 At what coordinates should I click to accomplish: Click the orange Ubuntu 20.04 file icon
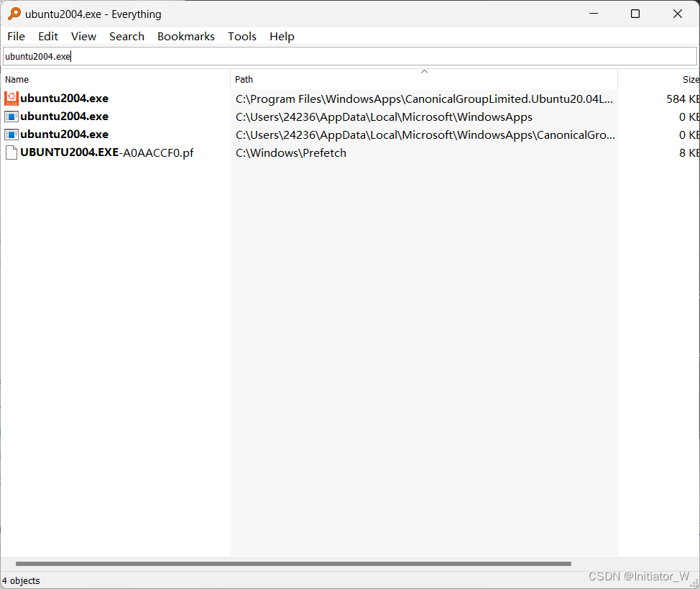(11, 99)
